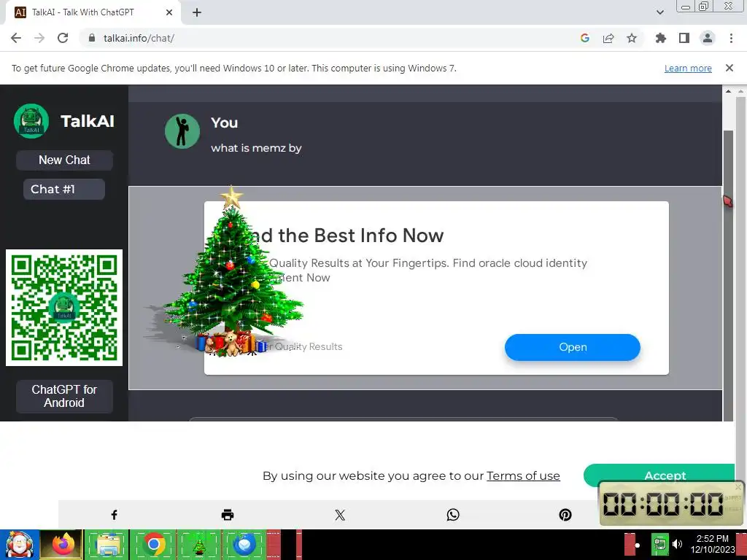Expand the tab search chevron
Image resolution: width=747 pixels, height=560 pixels.
pyautogui.click(x=659, y=12)
